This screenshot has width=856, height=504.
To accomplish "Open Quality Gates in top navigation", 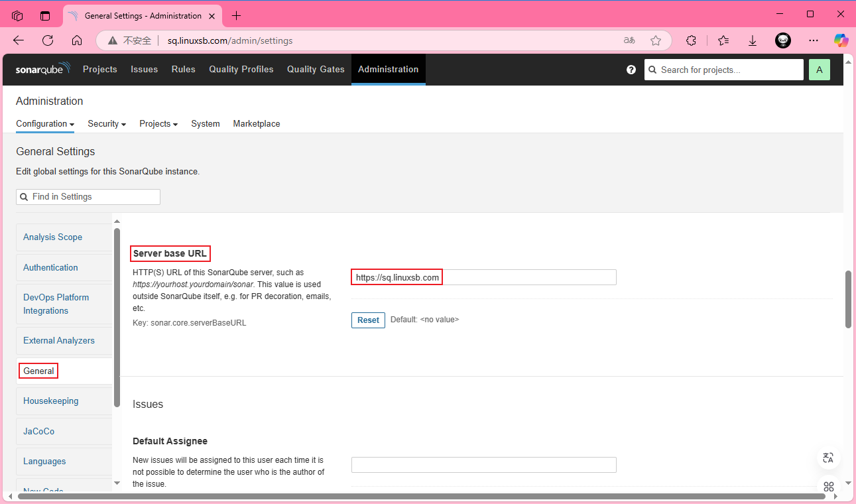I will tap(316, 69).
